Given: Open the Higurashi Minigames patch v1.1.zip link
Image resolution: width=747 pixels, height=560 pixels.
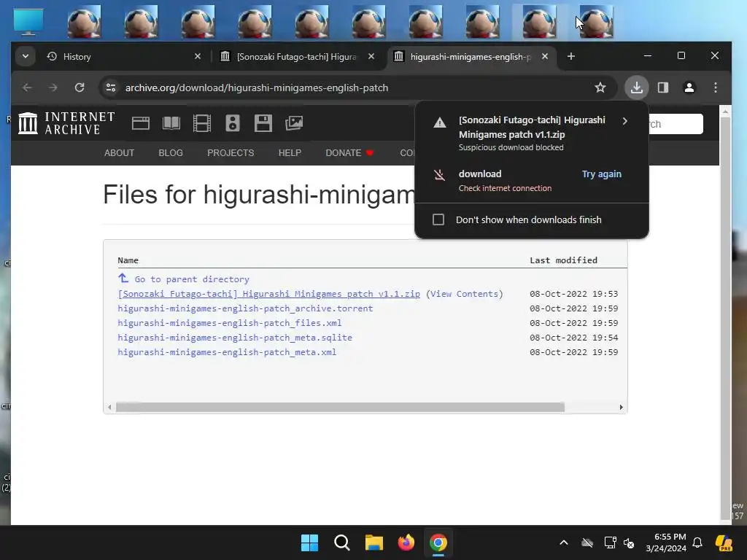Looking at the screenshot, I should (269, 294).
